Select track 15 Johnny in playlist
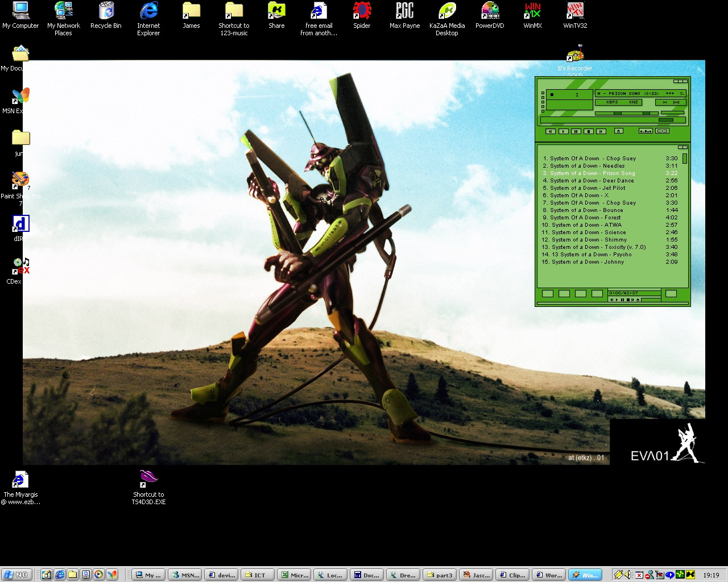The height and width of the screenshot is (582, 728). point(610,262)
